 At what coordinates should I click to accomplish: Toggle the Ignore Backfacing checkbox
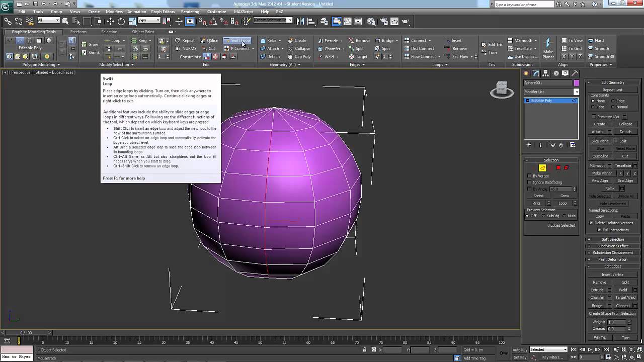tap(530, 182)
